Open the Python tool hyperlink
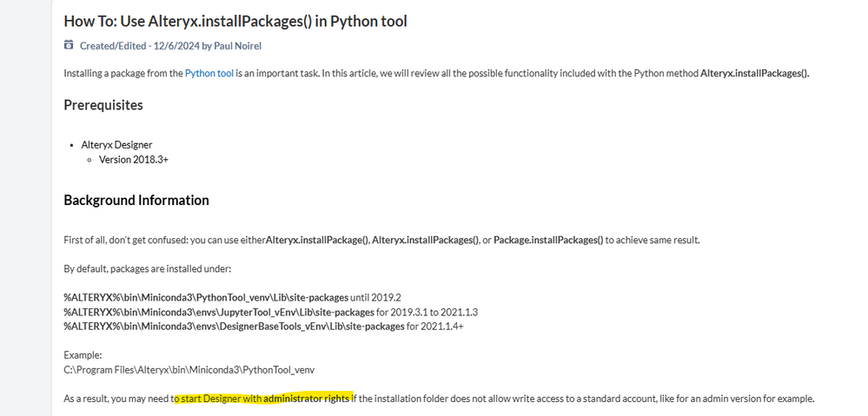The height and width of the screenshot is (416, 868). 209,73
